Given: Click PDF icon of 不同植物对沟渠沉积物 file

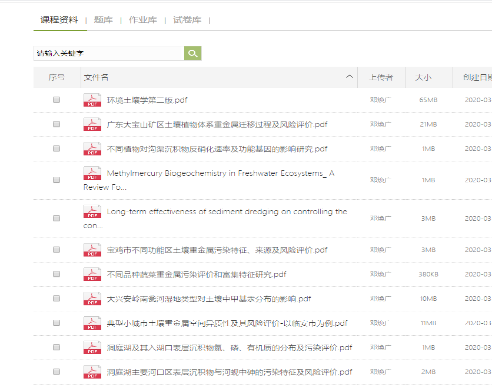Looking at the screenshot, I should click(92, 149).
